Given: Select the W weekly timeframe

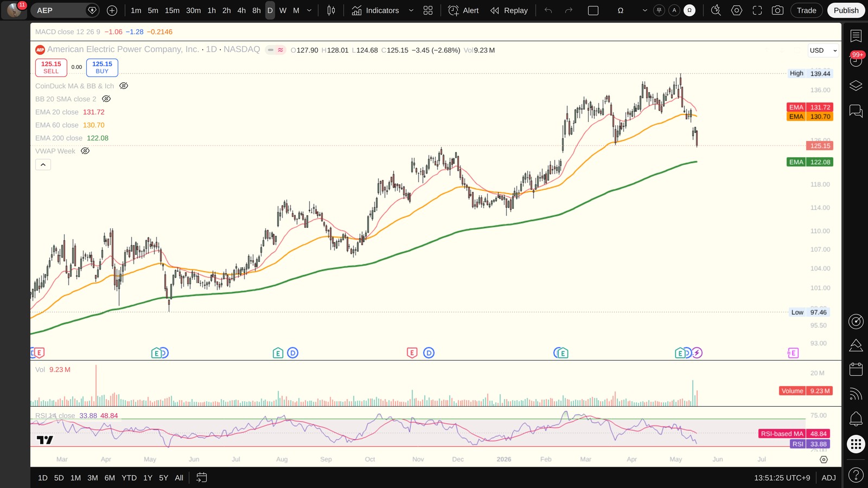Looking at the screenshot, I should click(283, 10).
